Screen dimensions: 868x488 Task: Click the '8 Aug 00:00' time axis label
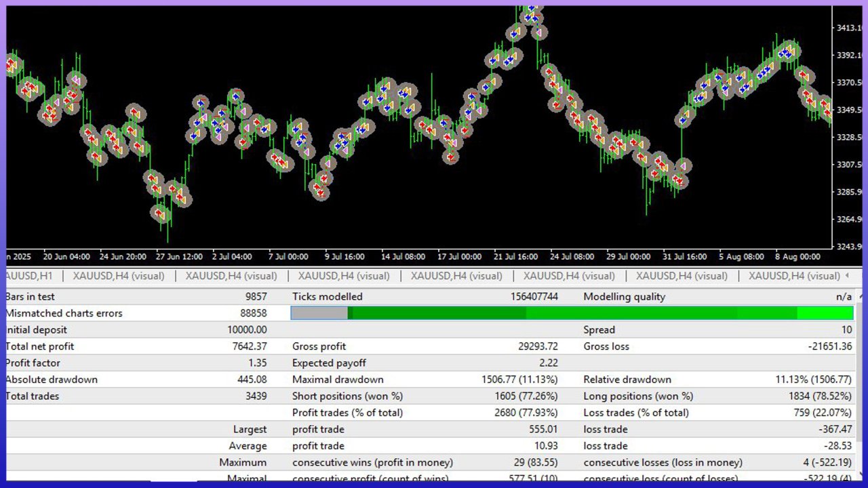[797, 257]
